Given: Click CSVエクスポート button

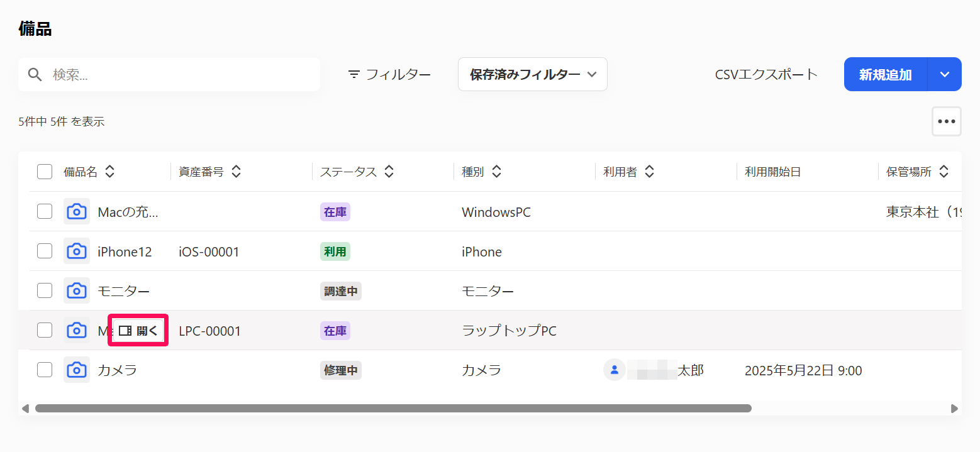Looking at the screenshot, I should (766, 74).
